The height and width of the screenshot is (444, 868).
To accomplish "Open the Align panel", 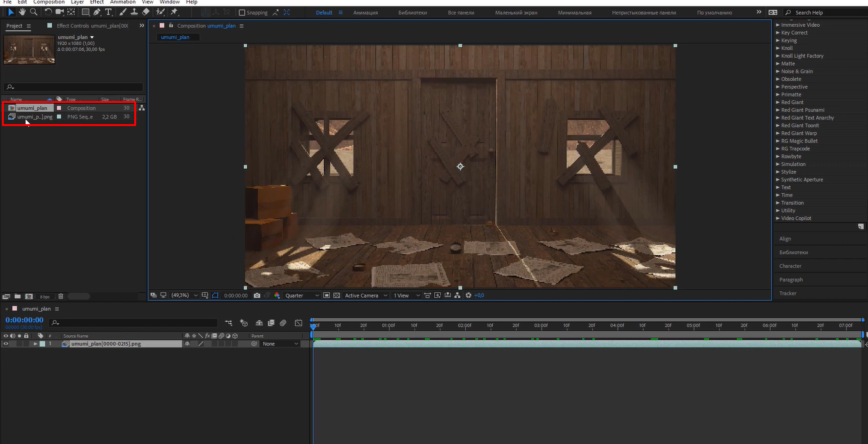I will pos(785,238).
